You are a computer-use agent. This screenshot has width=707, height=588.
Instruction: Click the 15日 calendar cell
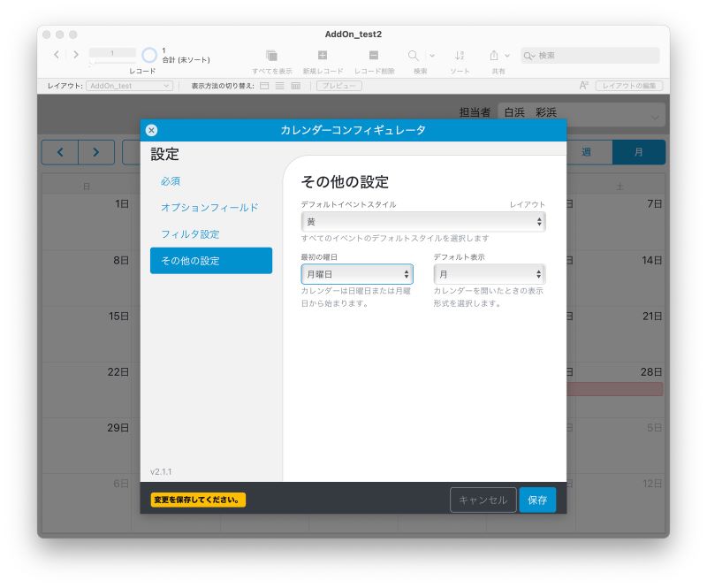pos(87,334)
